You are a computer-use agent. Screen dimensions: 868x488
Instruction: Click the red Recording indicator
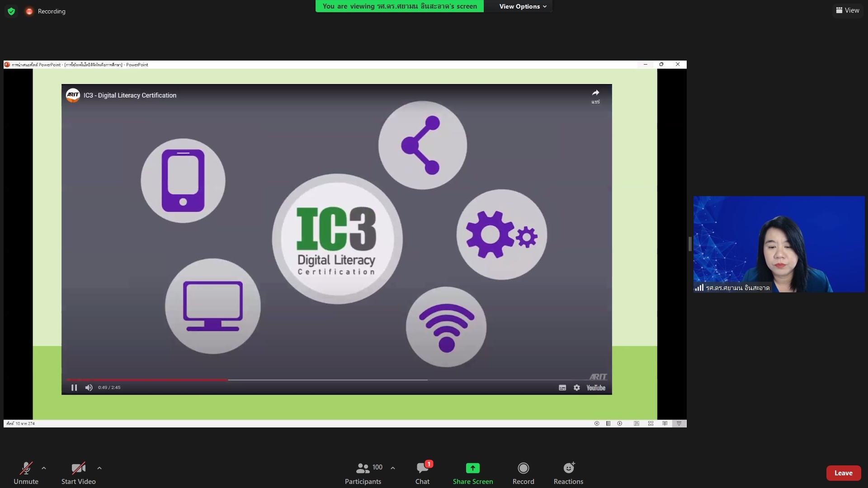pos(46,11)
